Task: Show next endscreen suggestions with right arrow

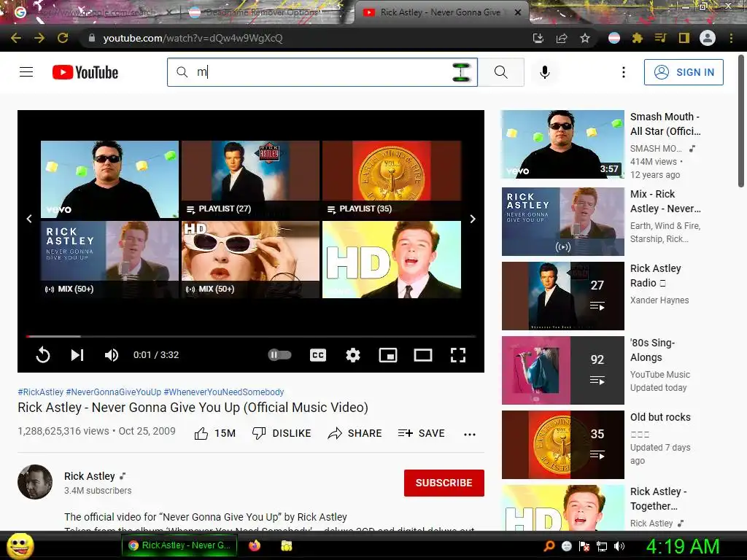Action: pyautogui.click(x=473, y=219)
